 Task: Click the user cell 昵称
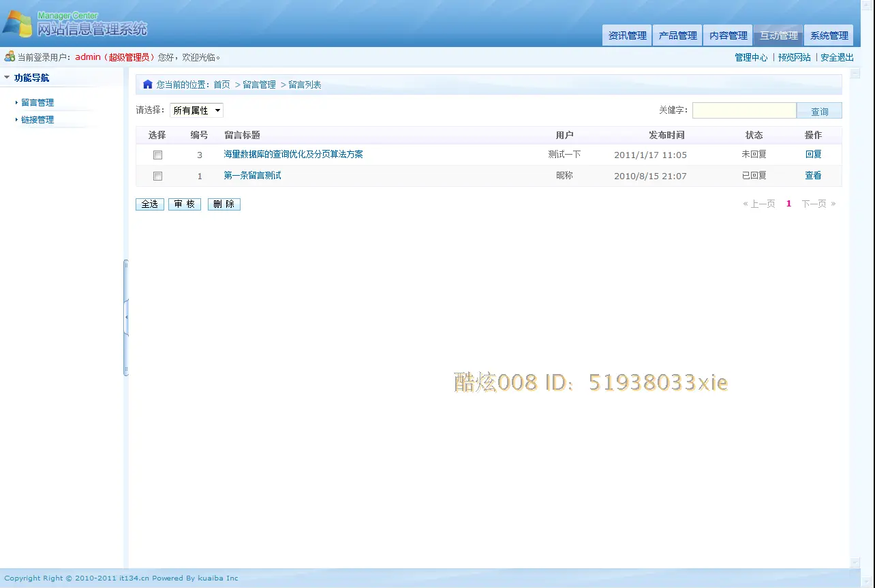click(564, 176)
